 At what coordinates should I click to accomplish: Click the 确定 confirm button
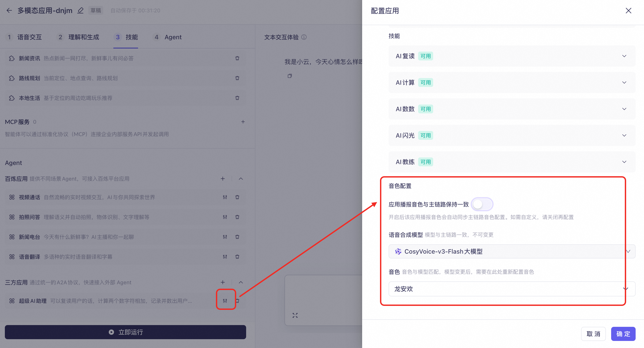tap(623, 334)
